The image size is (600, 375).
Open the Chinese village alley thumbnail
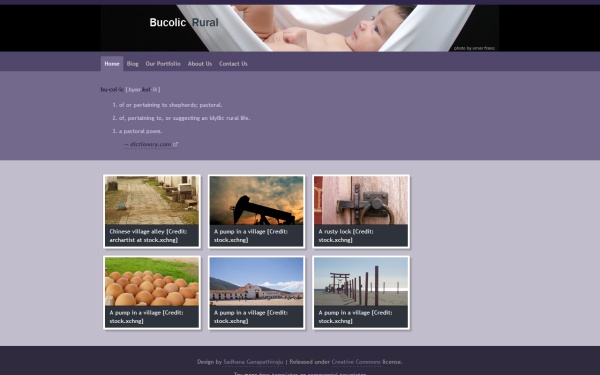[152, 200]
